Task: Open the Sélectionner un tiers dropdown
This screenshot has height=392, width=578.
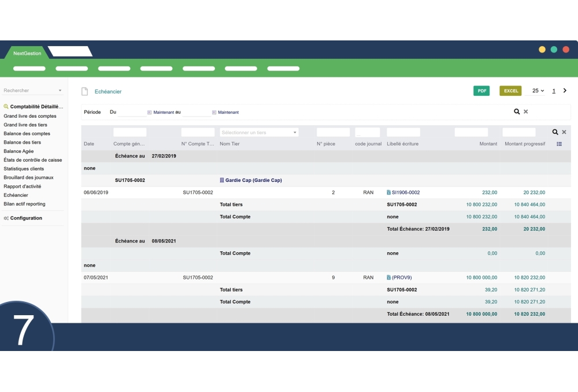Action: [258, 132]
